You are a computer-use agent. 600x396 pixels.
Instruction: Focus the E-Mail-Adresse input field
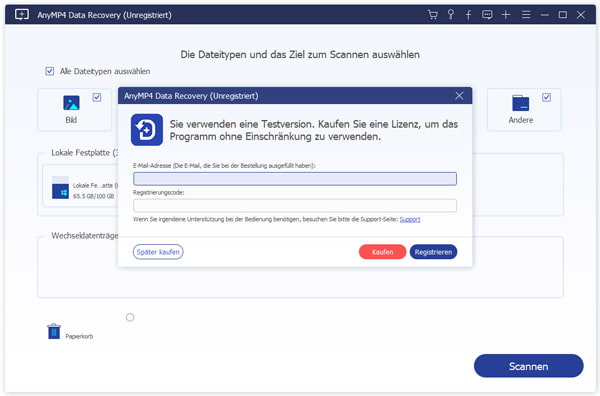click(295, 179)
